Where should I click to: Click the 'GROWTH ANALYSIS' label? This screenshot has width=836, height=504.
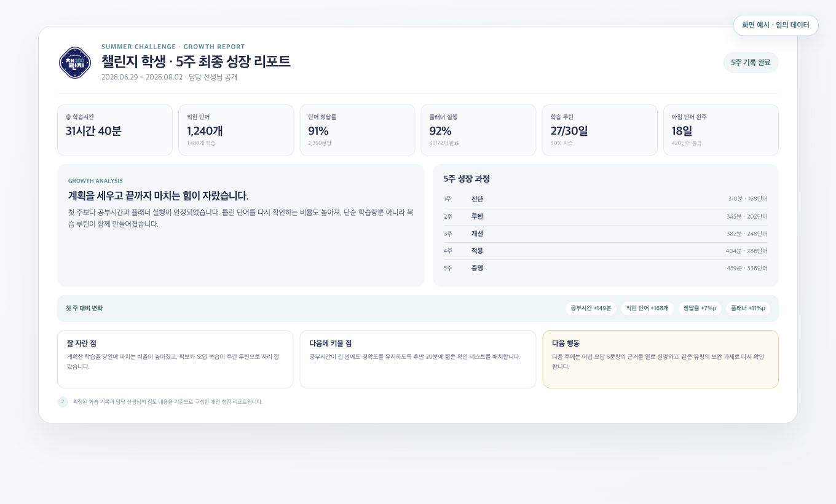(95, 181)
